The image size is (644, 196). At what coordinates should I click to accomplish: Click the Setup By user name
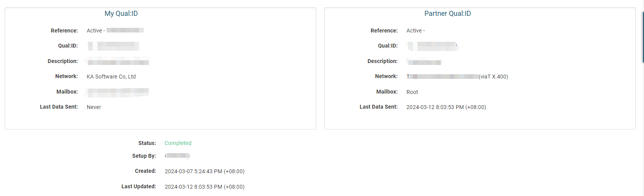[x=177, y=156]
